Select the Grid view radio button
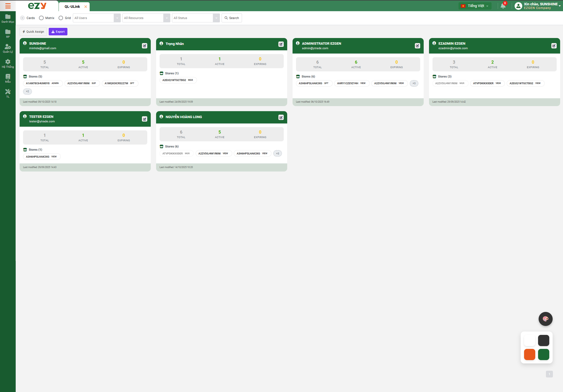563x392 pixels. click(x=61, y=18)
